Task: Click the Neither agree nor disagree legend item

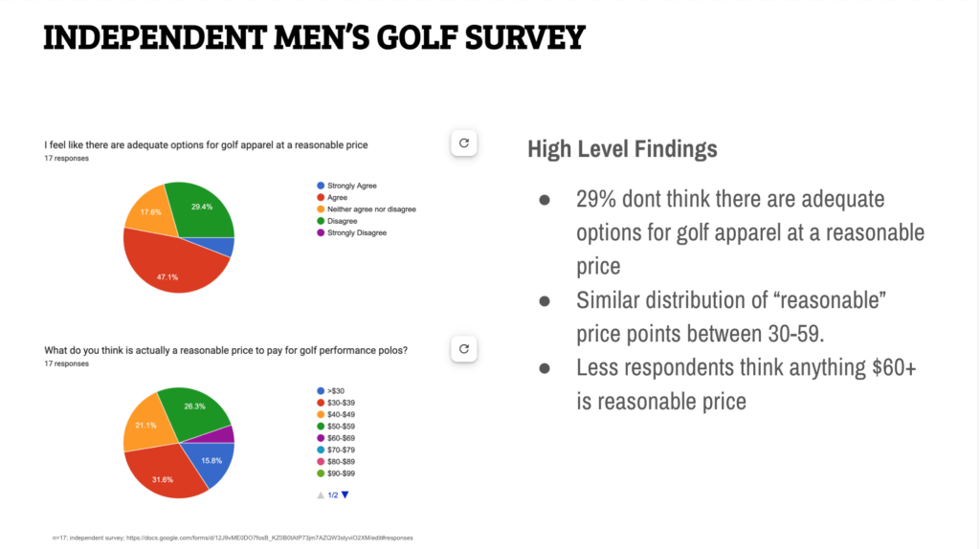Action: (371, 209)
